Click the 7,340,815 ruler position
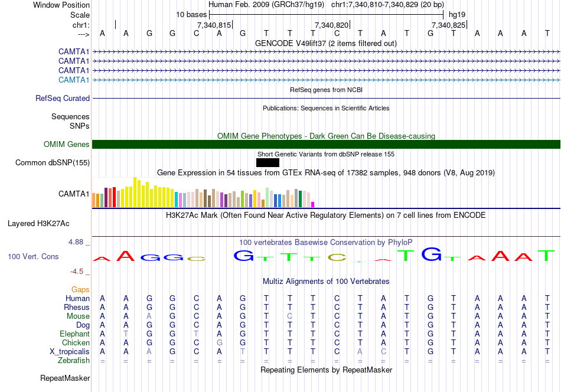Image resolution: width=561 pixels, height=392 pixels. tap(214, 25)
